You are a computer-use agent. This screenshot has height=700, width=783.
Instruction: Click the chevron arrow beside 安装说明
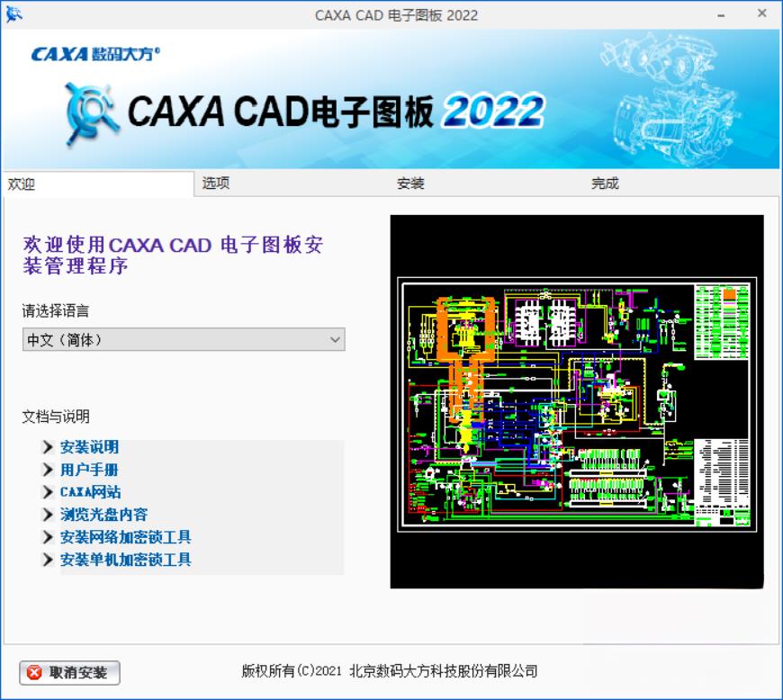click(48, 447)
